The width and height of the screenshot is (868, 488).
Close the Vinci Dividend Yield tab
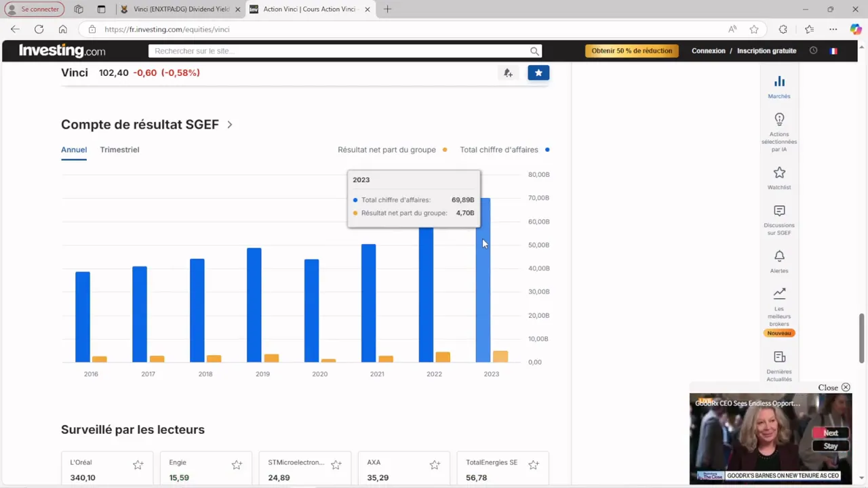pyautogui.click(x=238, y=9)
